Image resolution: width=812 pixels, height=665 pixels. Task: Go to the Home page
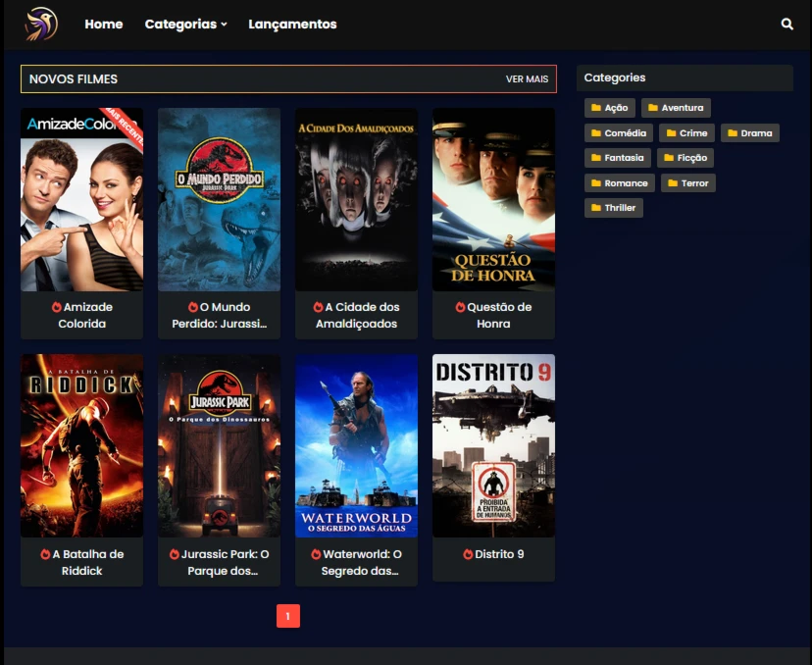[x=104, y=25]
